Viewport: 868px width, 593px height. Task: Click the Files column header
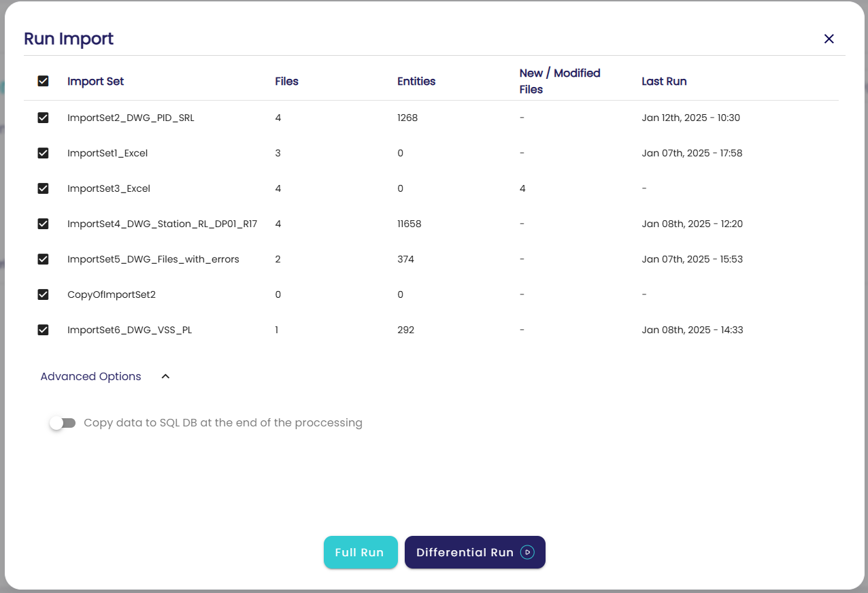[x=286, y=82]
